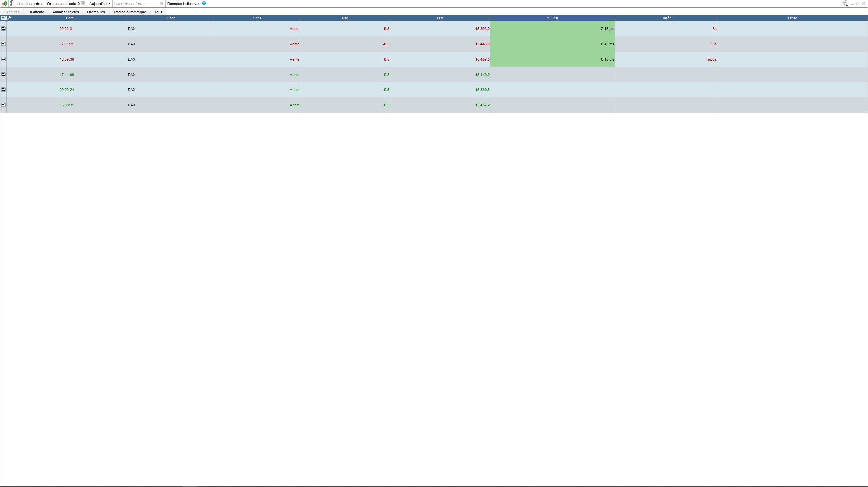
Task: Click the chain link icon
Action: [x=12, y=4]
